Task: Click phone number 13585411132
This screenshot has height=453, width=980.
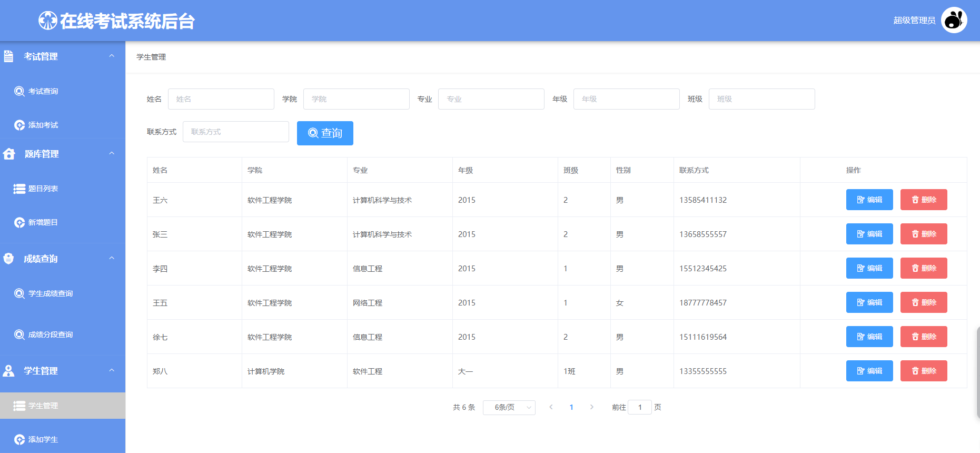Action: (703, 200)
